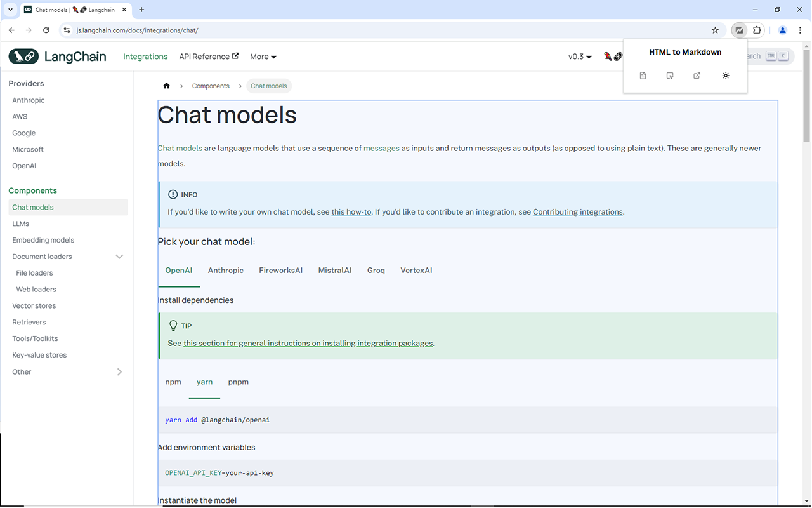Bookmark this page with the star icon

[x=715, y=30]
